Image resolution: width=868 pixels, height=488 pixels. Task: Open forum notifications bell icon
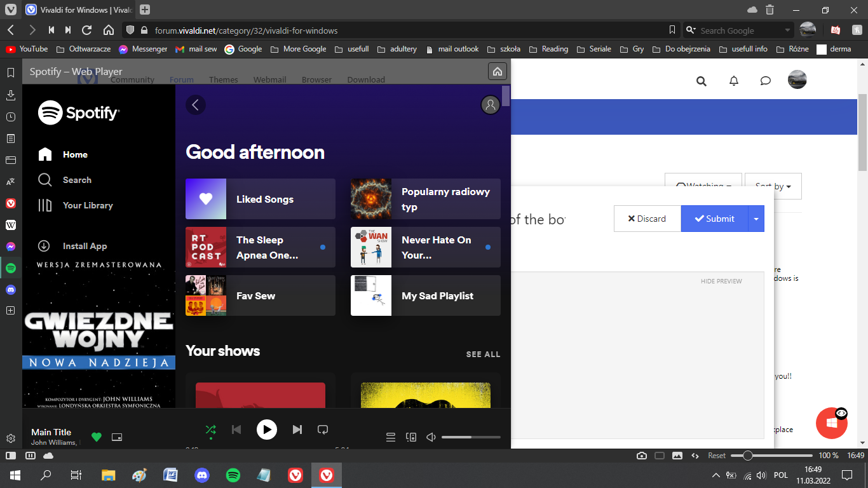point(734,81)
